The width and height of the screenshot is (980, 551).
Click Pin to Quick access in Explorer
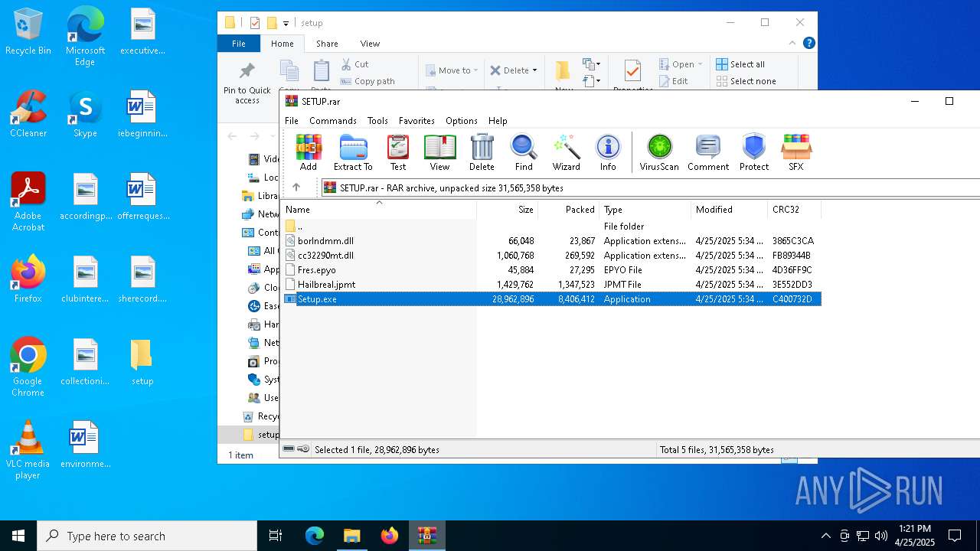(x=247, y=83)
